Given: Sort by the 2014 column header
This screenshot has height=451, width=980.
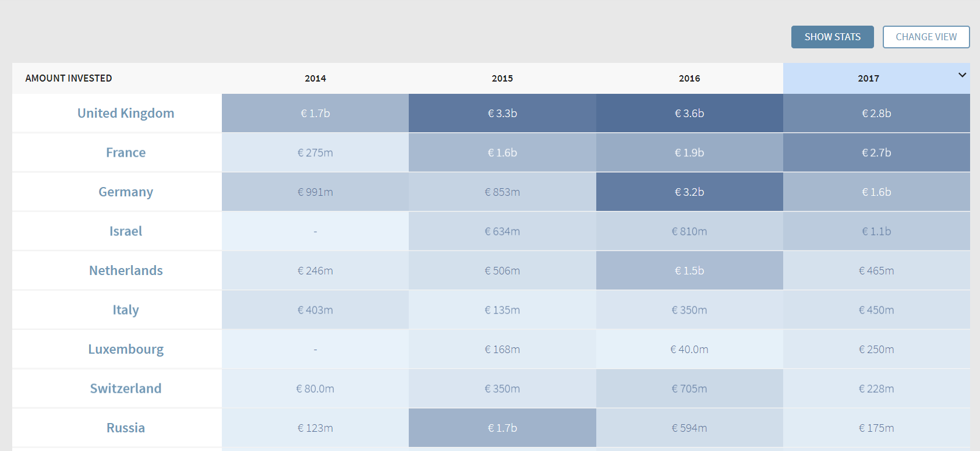Looking at the screenshot, I should pos(315,79).
